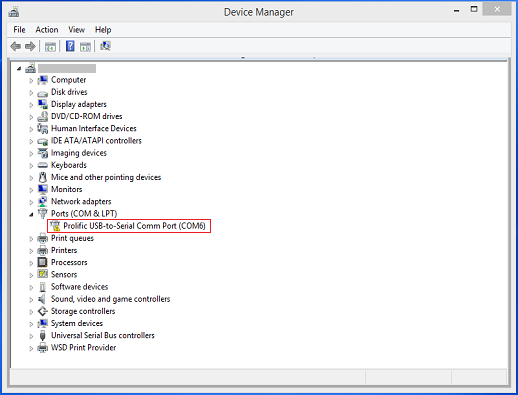The height and width of the screenshot is (395, 518).
Task: Click the Human Interface Devices icon
Action: [x=42, y=128]
